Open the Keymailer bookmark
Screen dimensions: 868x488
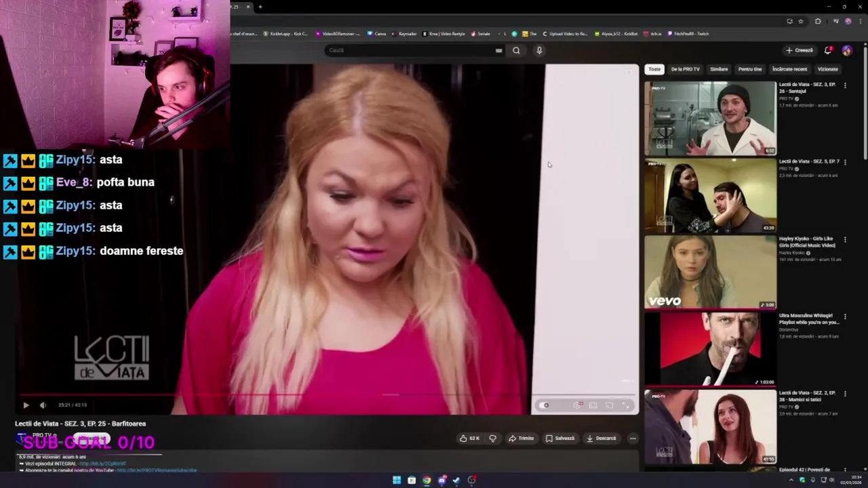pyautogui.click(x=405, y=34)
